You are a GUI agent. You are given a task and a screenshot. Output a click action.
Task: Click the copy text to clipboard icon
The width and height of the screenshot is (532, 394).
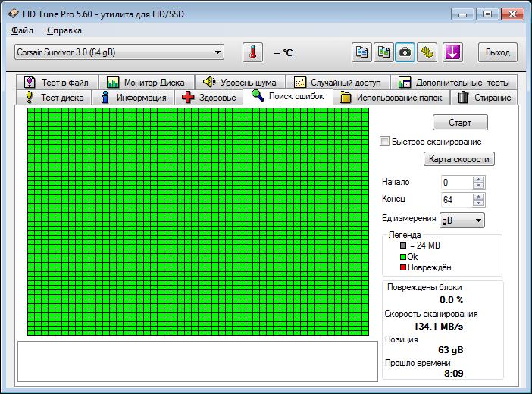point(362,52)
